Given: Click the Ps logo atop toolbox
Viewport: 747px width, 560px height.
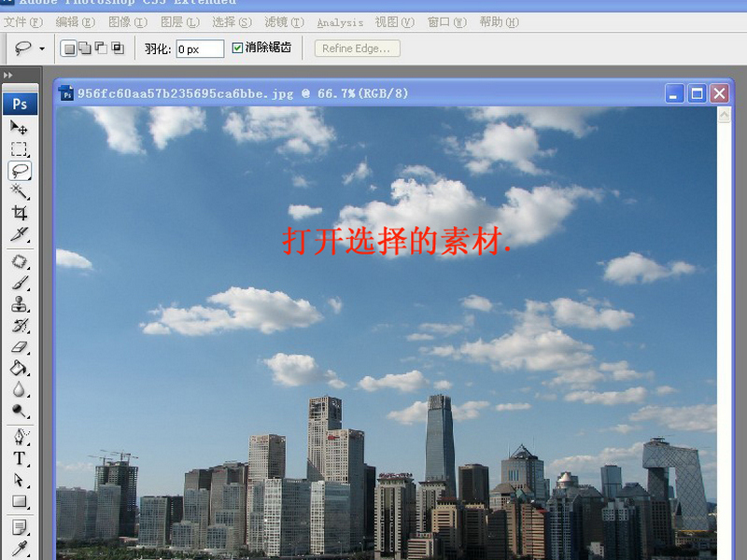Looking at the screenshot, I should coord(20,104).
